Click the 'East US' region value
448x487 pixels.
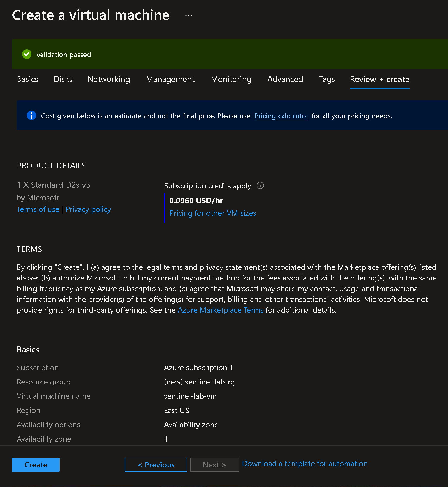pos(176,411)
